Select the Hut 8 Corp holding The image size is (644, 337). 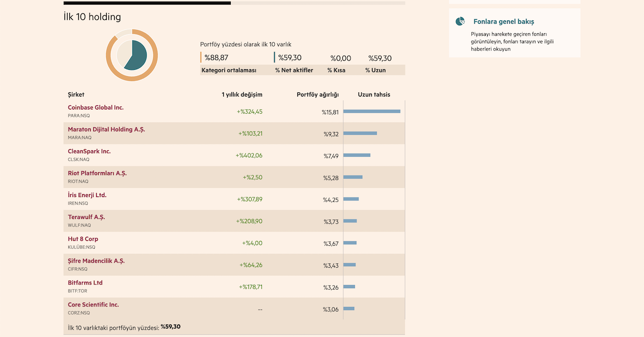point(83,239)
